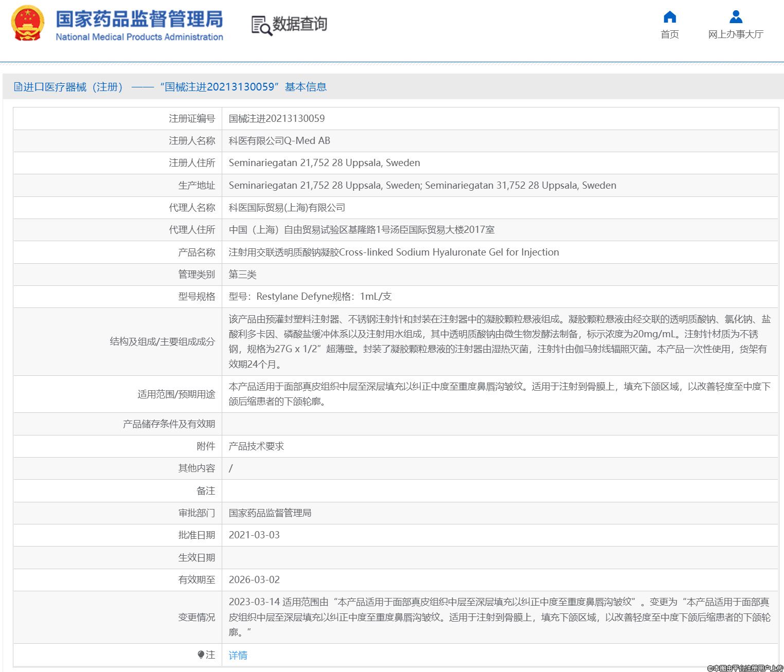This screenshot has height=672, width=784.
Task: Select registration number 国械注进20213130059 in table
Action: click(276, 119)
